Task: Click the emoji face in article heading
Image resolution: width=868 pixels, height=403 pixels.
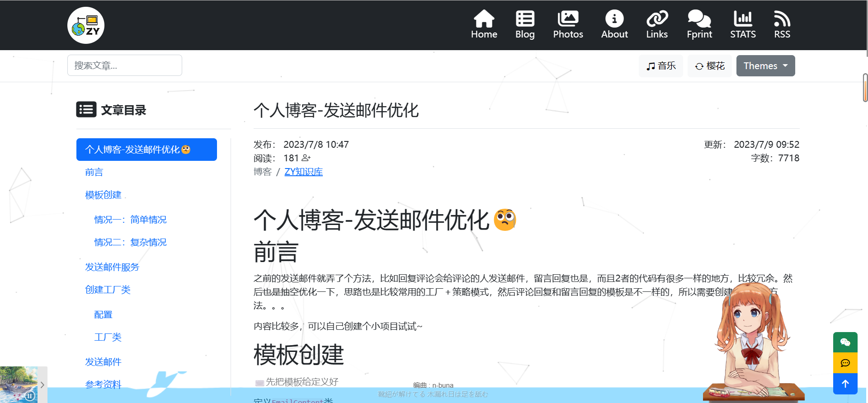Action: [x=505, y=220]
